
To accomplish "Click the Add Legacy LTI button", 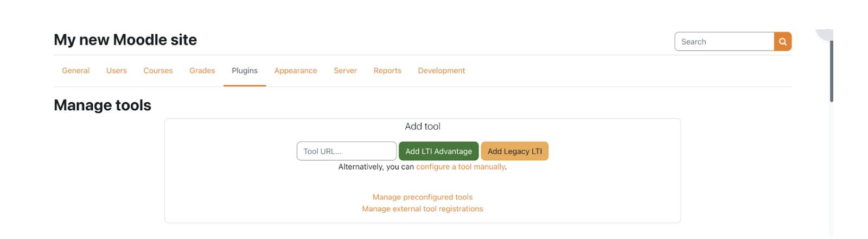I will coord(515,151).
